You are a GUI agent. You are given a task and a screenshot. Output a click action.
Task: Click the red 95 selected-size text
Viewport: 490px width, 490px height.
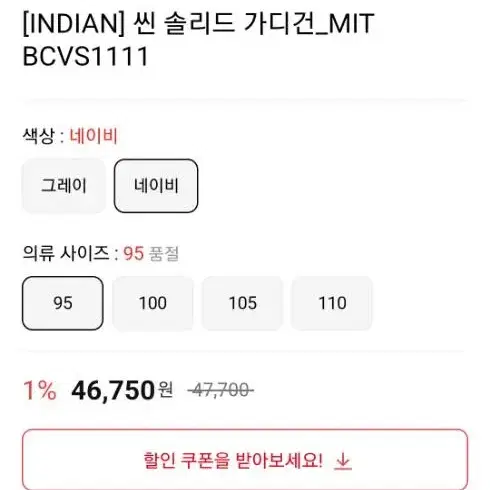coord(133,253)
